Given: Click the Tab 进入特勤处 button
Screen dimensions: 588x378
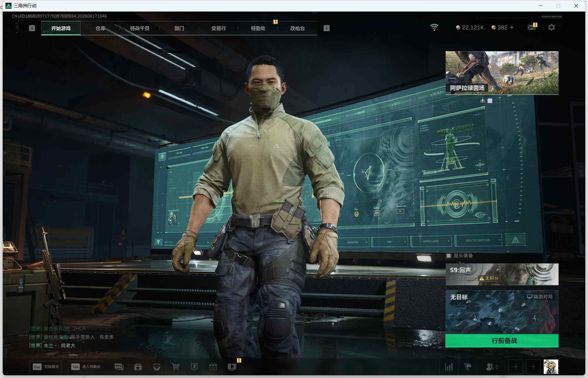Looking at the screenshot, I should [86, 367].
